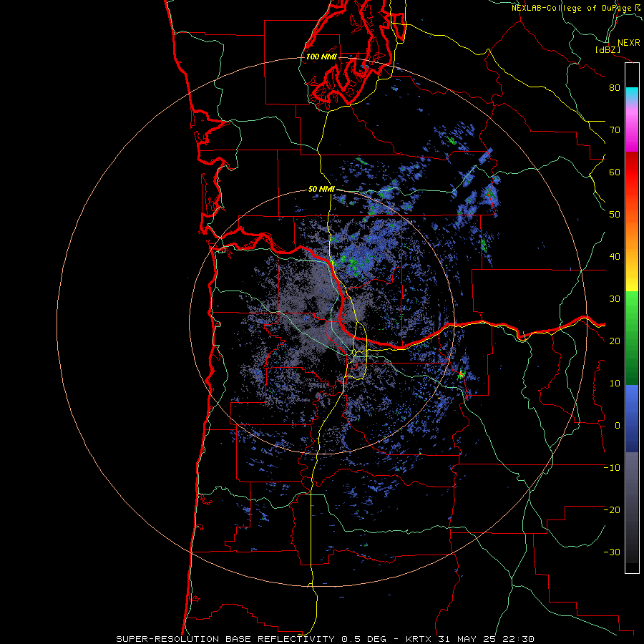Click the blue segment of the color bar
The width and height of the screenshot is (644, 644).
pos(632,419)
